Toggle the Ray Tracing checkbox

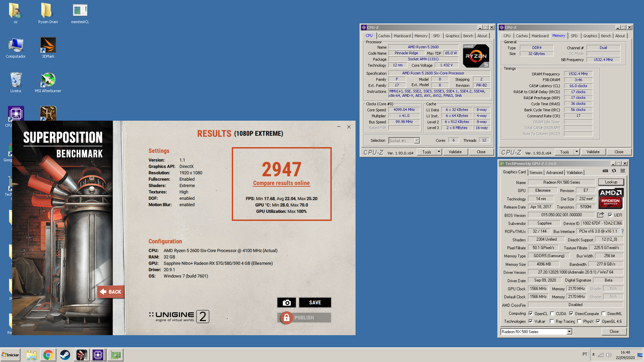552,321
